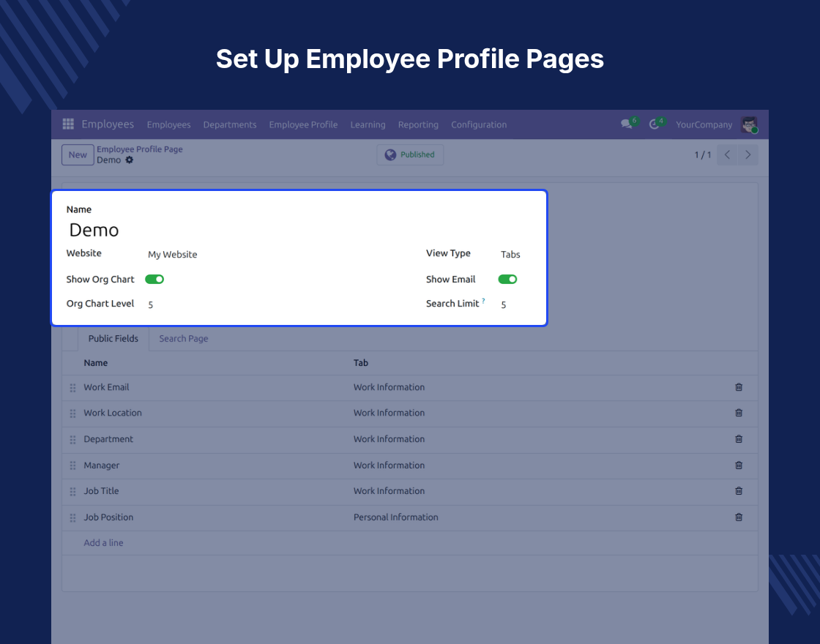Switch to the Public Fields tab
The height and width of the screenshot is (644, 820).
click(x=113, y=339)
